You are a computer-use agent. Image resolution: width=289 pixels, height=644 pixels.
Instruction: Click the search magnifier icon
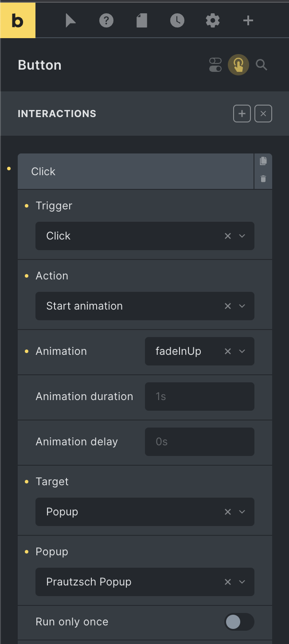pos(262,65)
